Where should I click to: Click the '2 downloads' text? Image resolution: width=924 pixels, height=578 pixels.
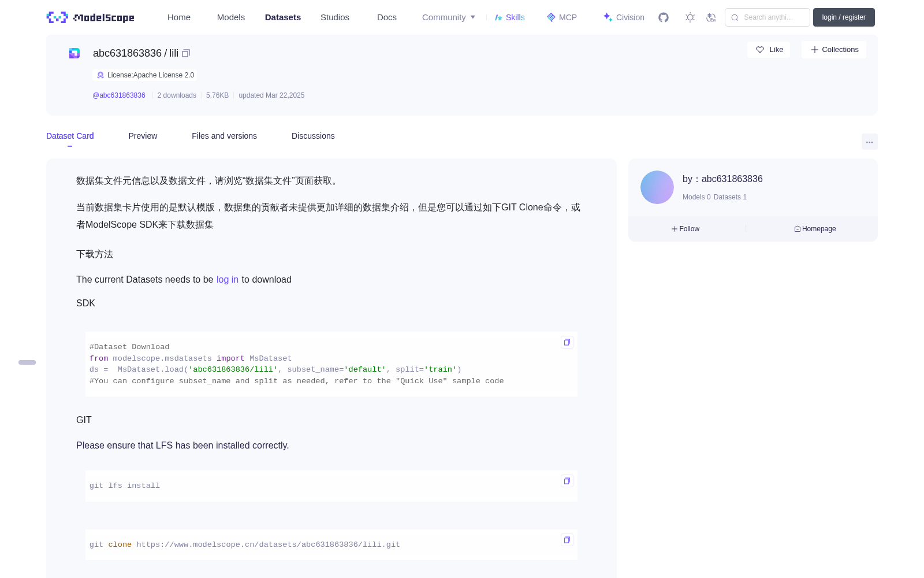[x=177, y=95]
